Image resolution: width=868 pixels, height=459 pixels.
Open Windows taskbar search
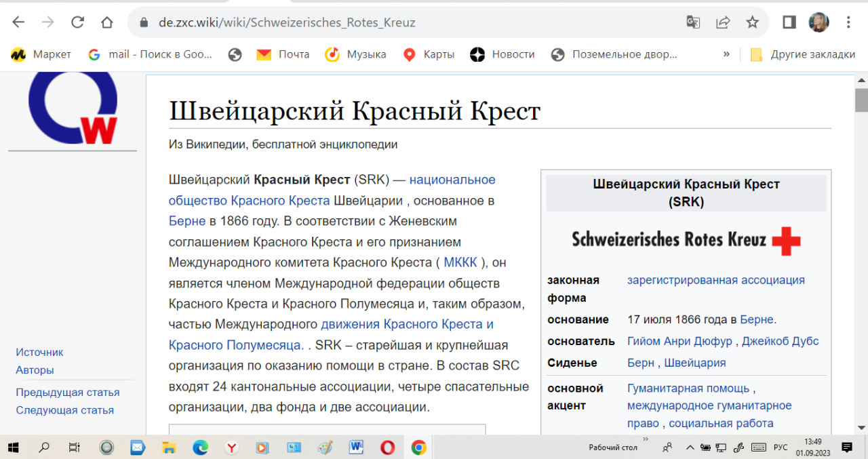pyautogui.click(x=44, y=447)
